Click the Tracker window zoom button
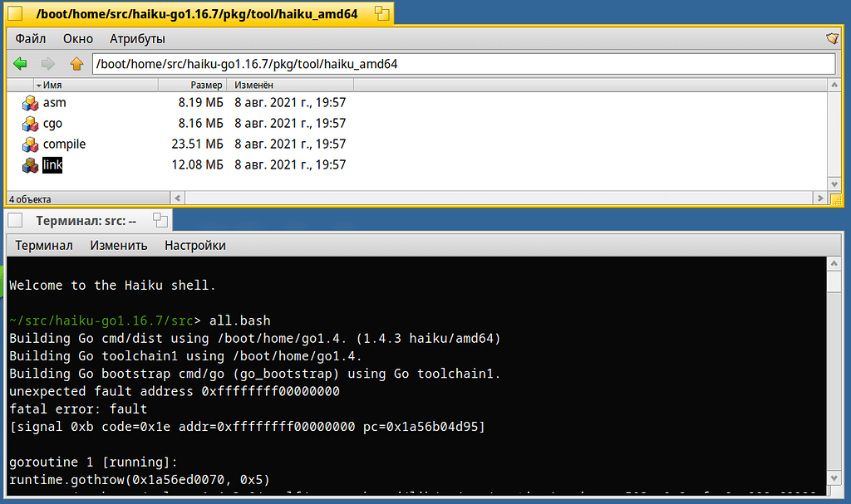The height and width of the screenshot is (504, 851). pos(382,13)
